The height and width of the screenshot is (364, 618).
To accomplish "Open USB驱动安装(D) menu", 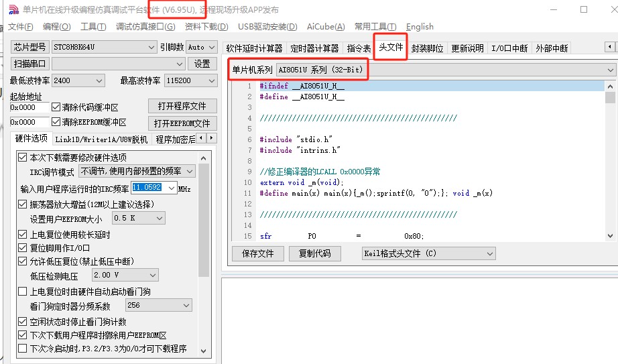I will [x=267, y=27].
